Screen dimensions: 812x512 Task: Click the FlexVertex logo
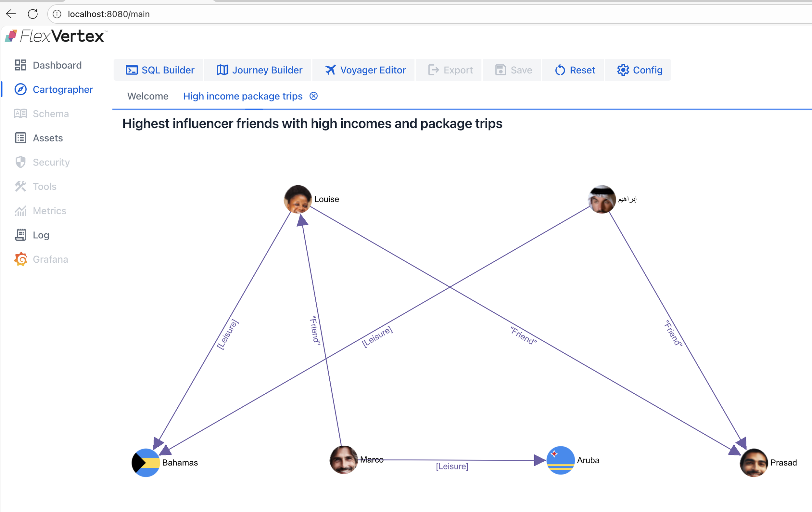[56, 36]
